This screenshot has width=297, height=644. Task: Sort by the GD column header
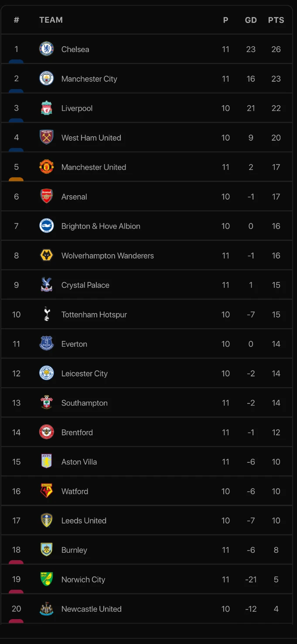(x=251, y=20)
